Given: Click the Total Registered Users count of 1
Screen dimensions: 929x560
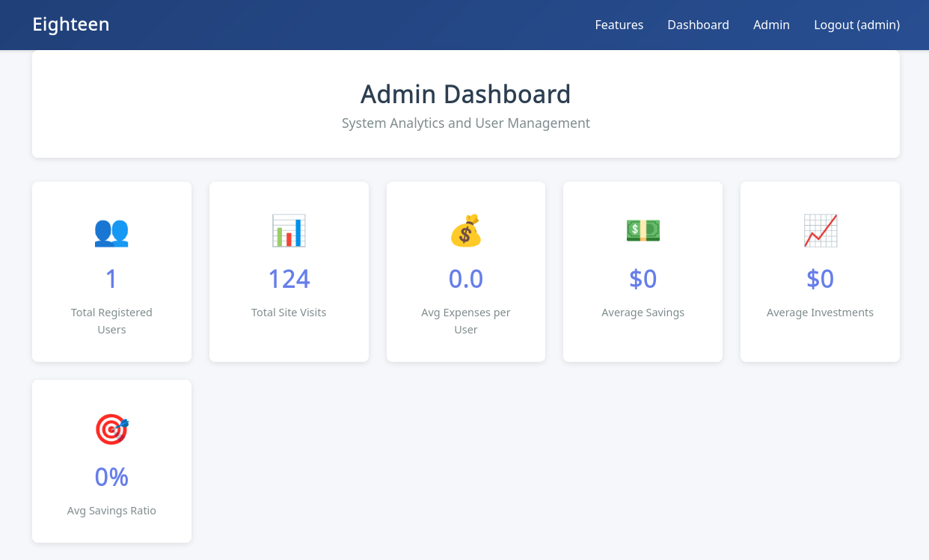Looking at the screenshot, I should 111,279.
